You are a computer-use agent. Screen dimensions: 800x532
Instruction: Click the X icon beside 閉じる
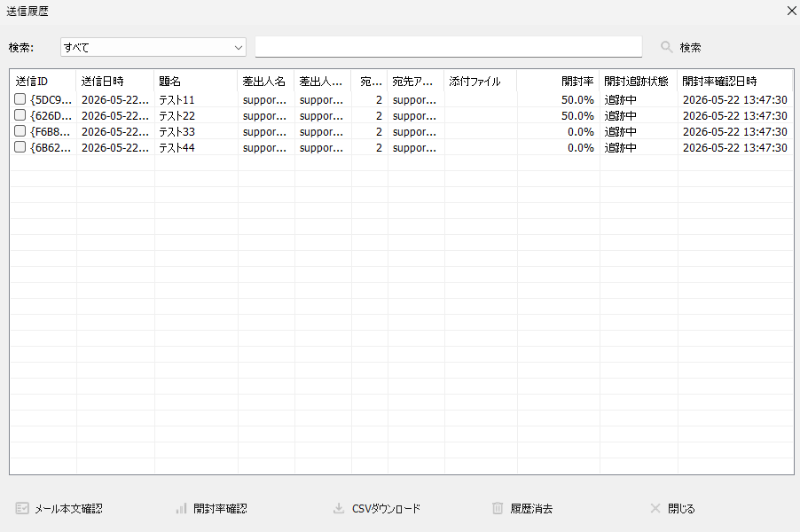655,508
